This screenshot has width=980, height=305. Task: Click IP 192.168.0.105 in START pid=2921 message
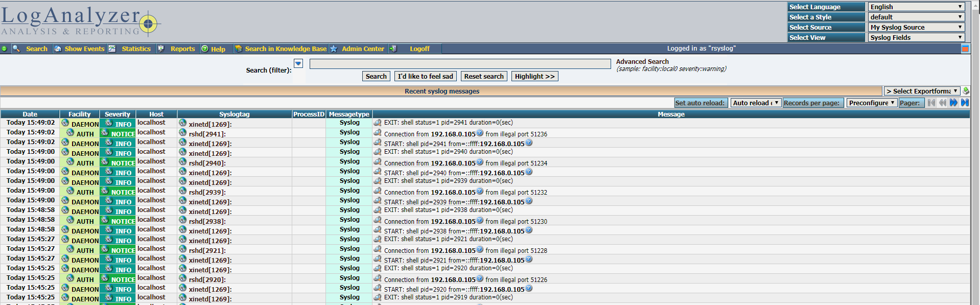(x=502, y=261)
